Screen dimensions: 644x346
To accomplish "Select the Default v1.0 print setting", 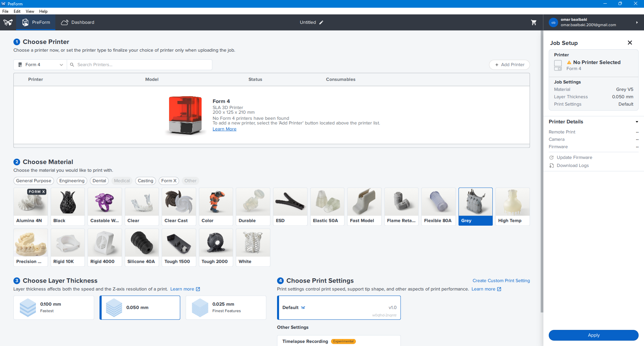I will pos(339,307).
